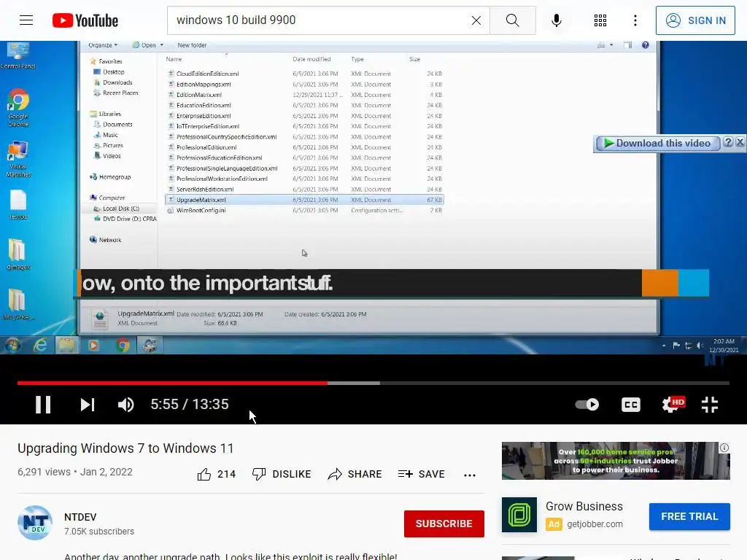747x560 pixels.
Task: Open Windows Media Player taskbar icon
Action: pyautogui.click(x=93, y=346)
